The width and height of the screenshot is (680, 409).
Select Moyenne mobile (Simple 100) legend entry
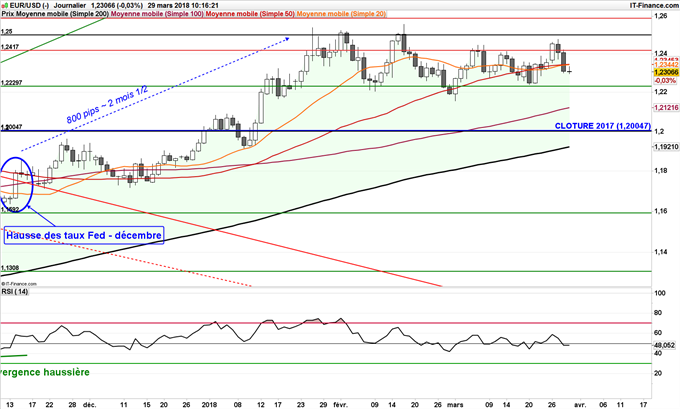(157, 14)
